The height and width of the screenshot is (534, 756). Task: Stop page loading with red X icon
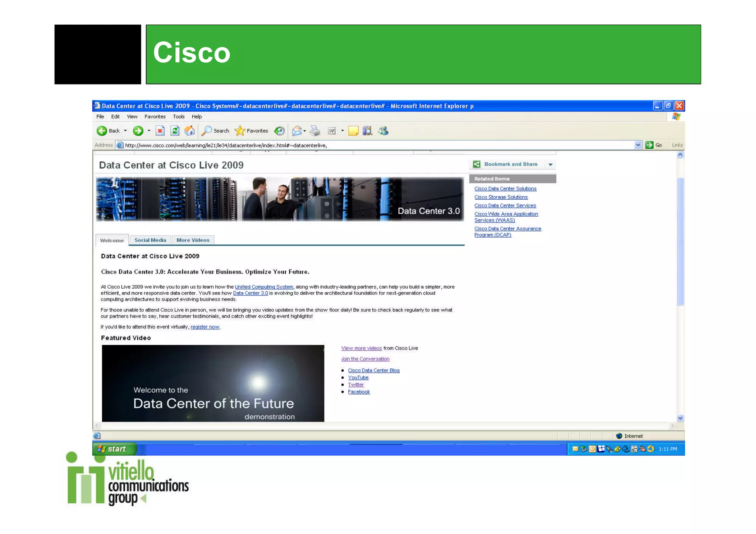[160, 131]
